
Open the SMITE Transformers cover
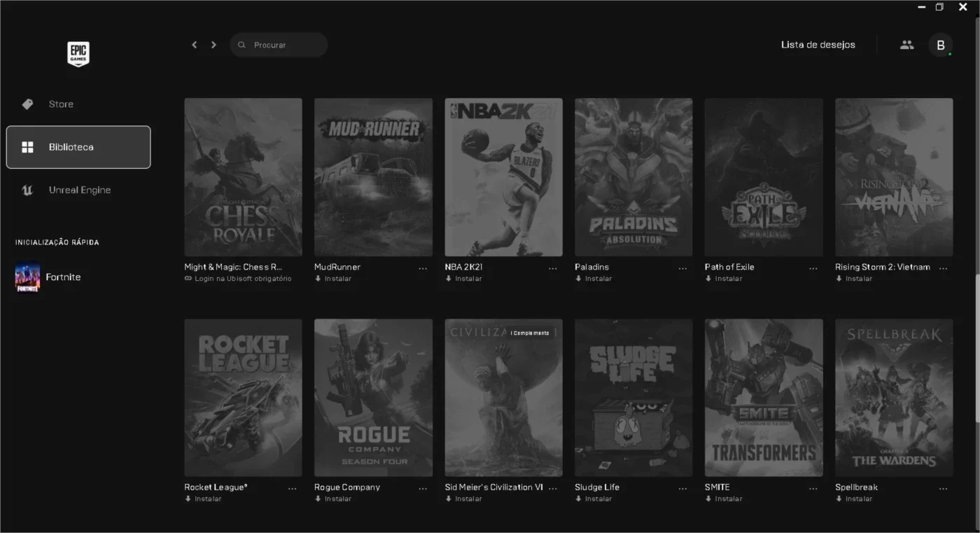(x=764, y=398)
